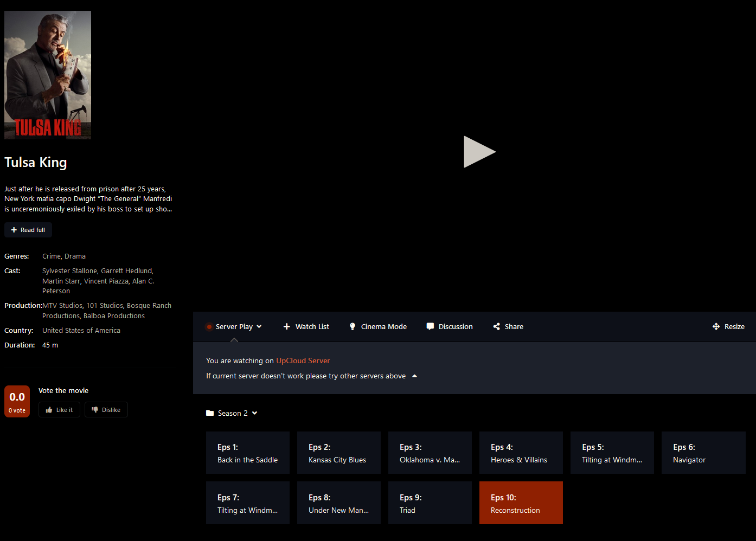Open the Season 2 dropdown
This screenshot has height=541, width=756.
[x=232, y=413]
